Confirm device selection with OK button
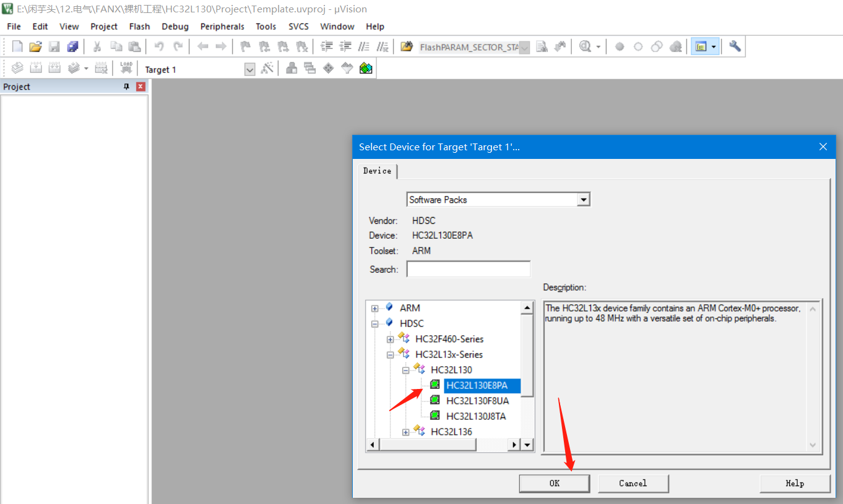Image resolution: width=843 pixels, height=504 pixels. pyautogui.click(x=555, y=483)
